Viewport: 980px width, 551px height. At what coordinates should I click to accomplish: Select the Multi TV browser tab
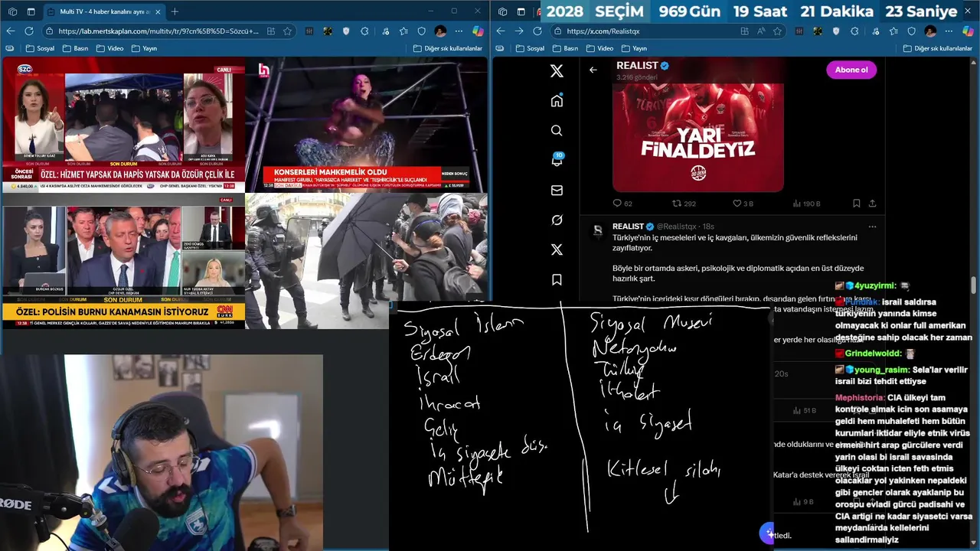[103, 11]
